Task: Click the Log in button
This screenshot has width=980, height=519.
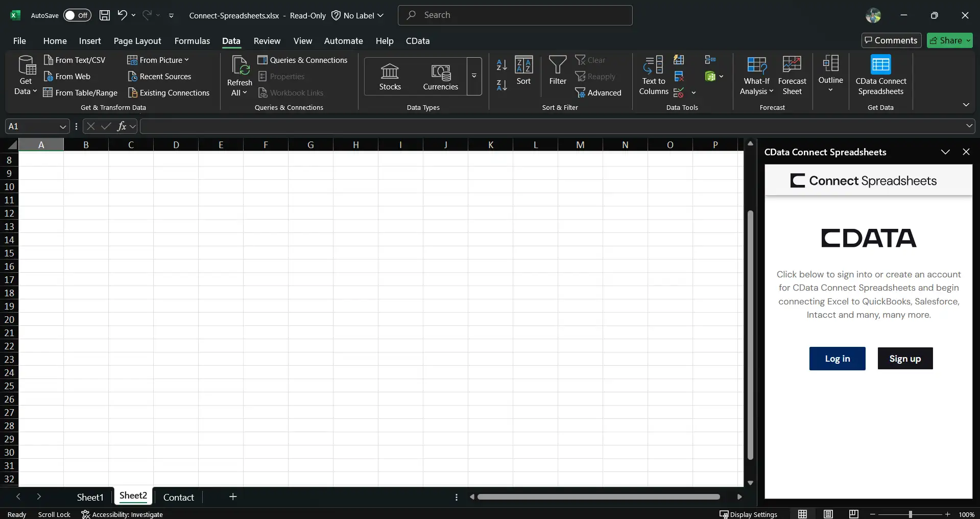Action: (837, 359)
